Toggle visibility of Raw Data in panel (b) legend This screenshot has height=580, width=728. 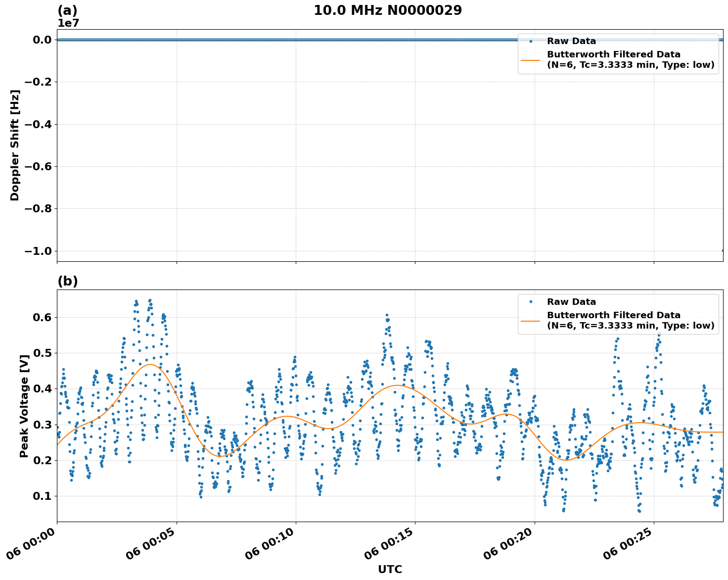(570, 301)
